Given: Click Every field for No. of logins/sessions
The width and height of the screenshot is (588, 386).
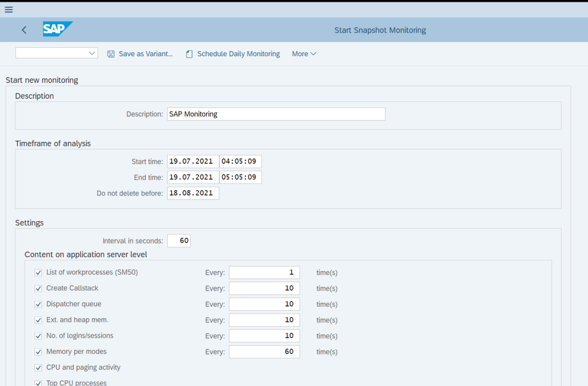Looking at the screenshot, I should [x=264, y=336].
